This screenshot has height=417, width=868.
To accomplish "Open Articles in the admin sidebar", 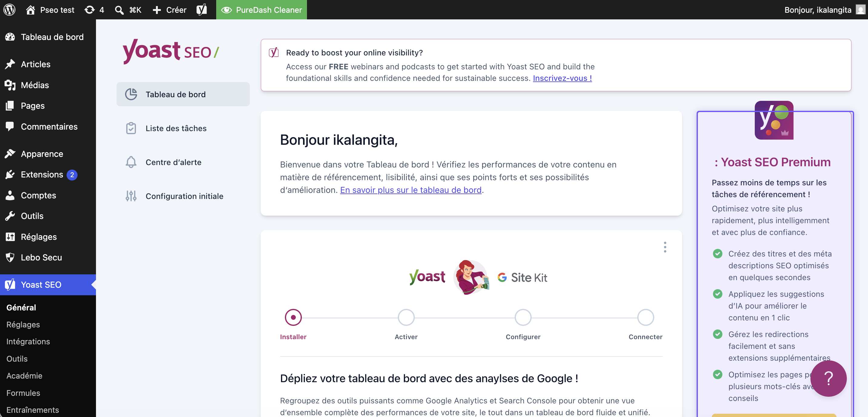I will (x=48, y=64).
